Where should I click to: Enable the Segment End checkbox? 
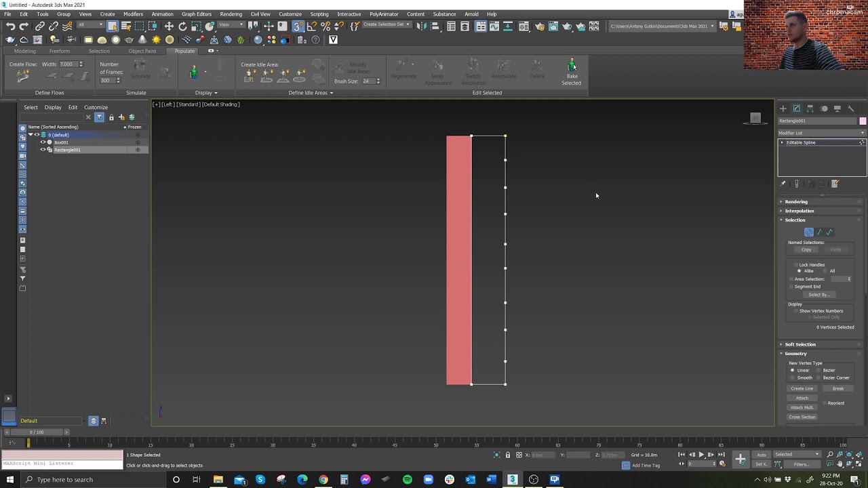791,287
